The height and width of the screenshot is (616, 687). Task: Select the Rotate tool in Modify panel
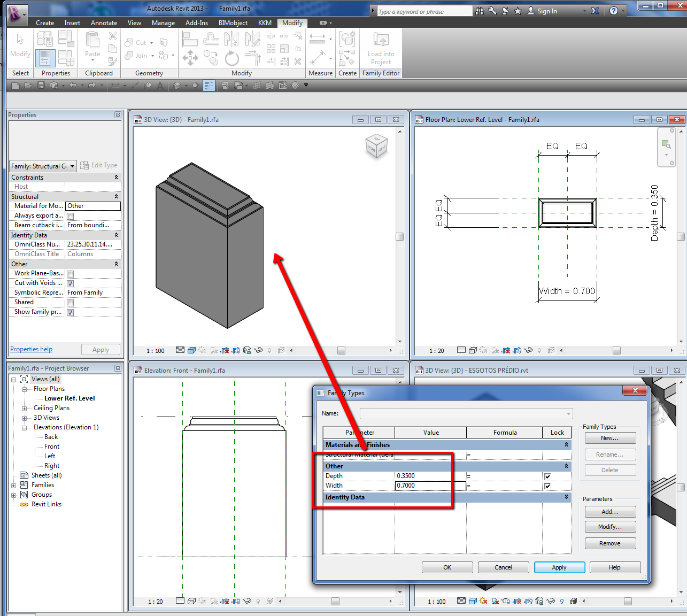point(231,58)
